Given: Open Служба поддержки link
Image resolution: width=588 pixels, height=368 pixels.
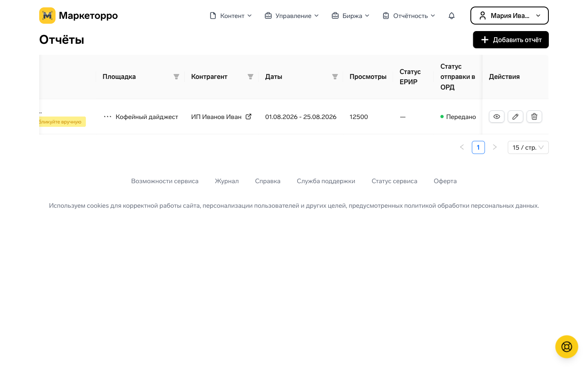Looking at the screenshot, I should pos(326,181).
